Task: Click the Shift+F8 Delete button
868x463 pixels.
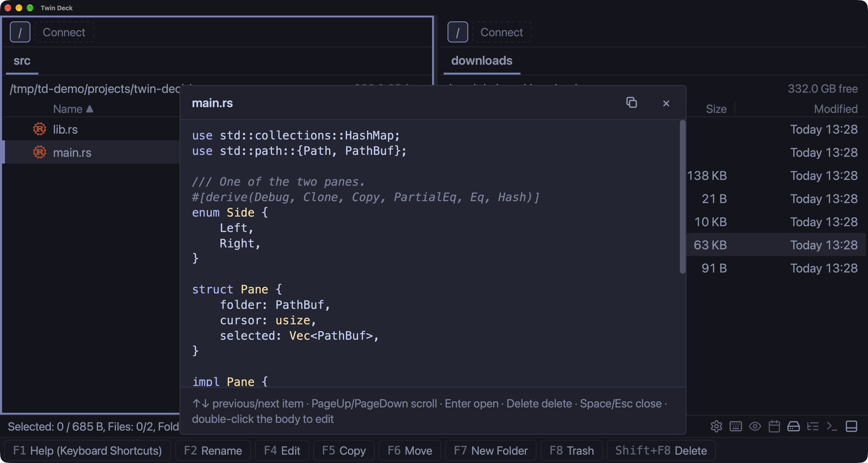Action: click(x=661, y=450)
